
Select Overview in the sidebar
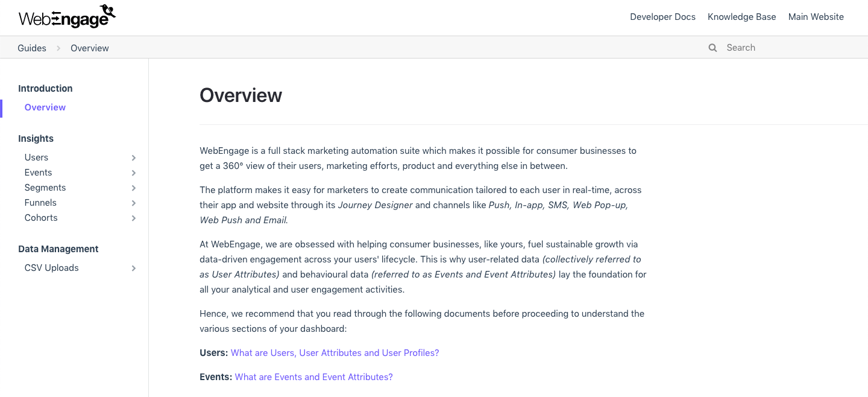pos(45,107)
